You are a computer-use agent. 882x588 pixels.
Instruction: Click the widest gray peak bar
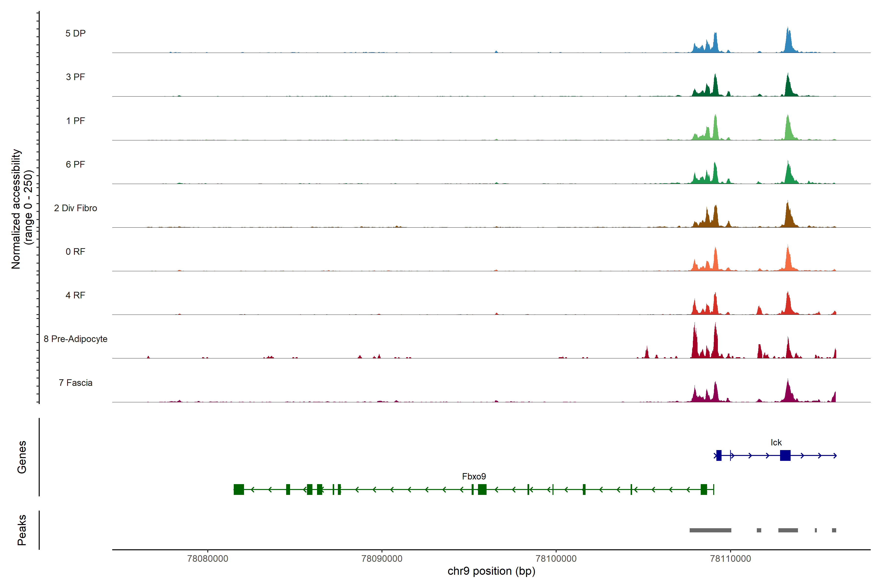[710, 530]
